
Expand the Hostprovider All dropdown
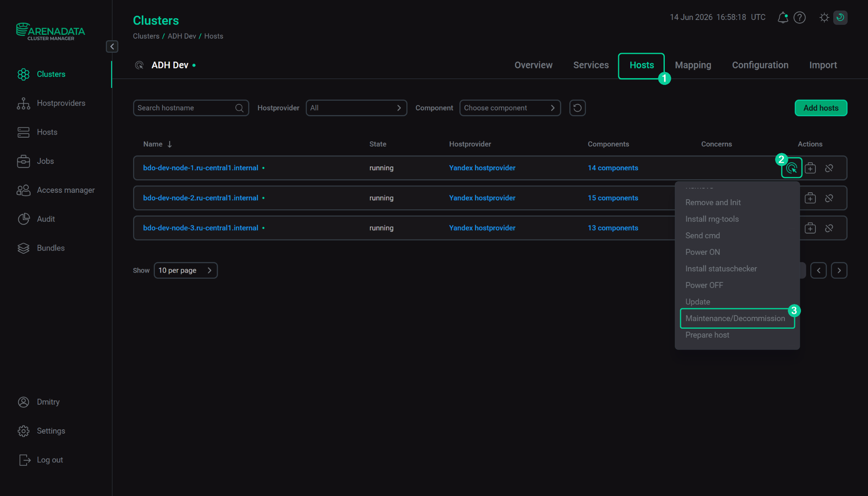tap(356, 108)
